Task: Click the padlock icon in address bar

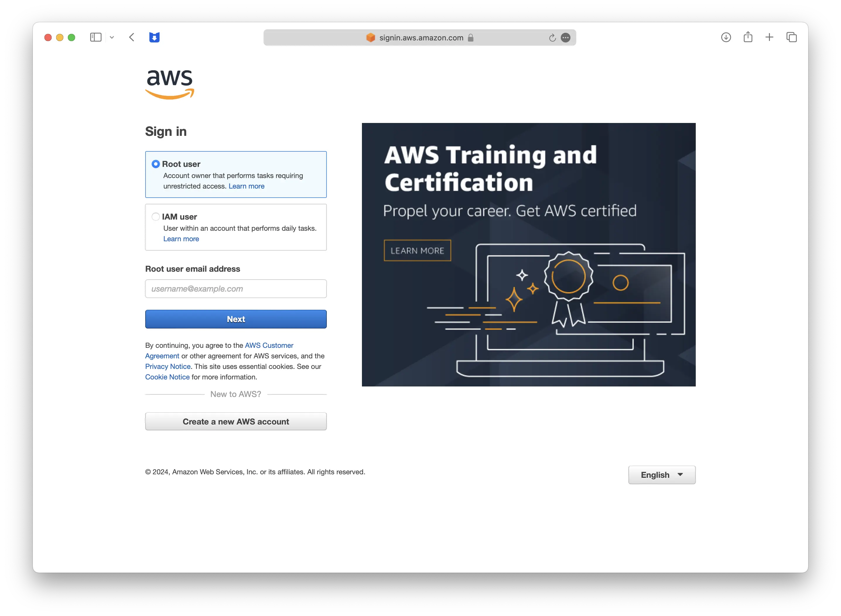Action: tap(471, 38)
